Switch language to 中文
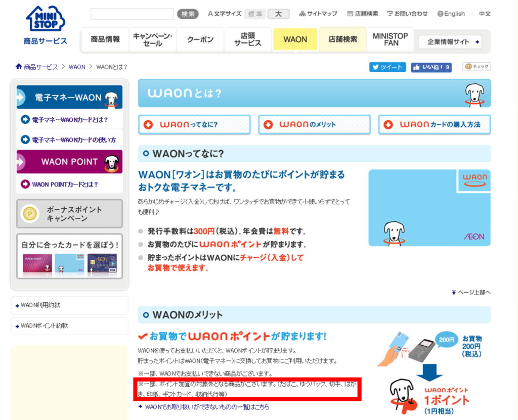518x420 pixels. (485, 14)
